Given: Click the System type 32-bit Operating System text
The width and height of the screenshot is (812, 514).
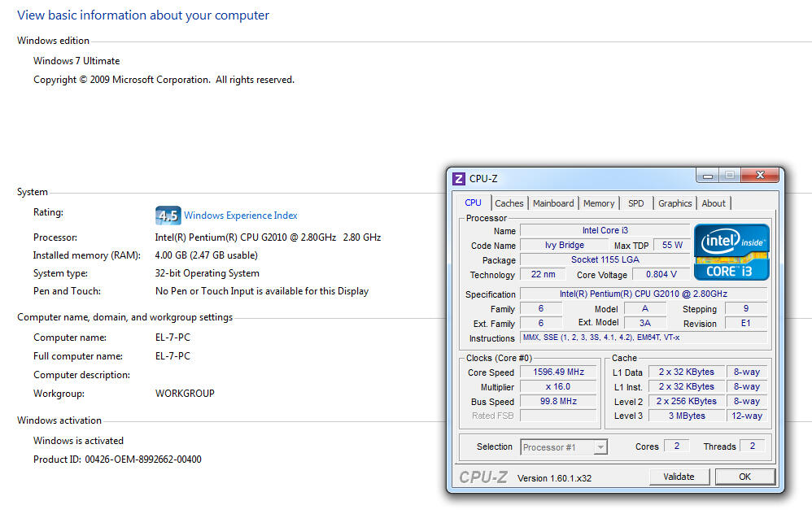Looking at the screenshot, I should (x=207, y=272).
